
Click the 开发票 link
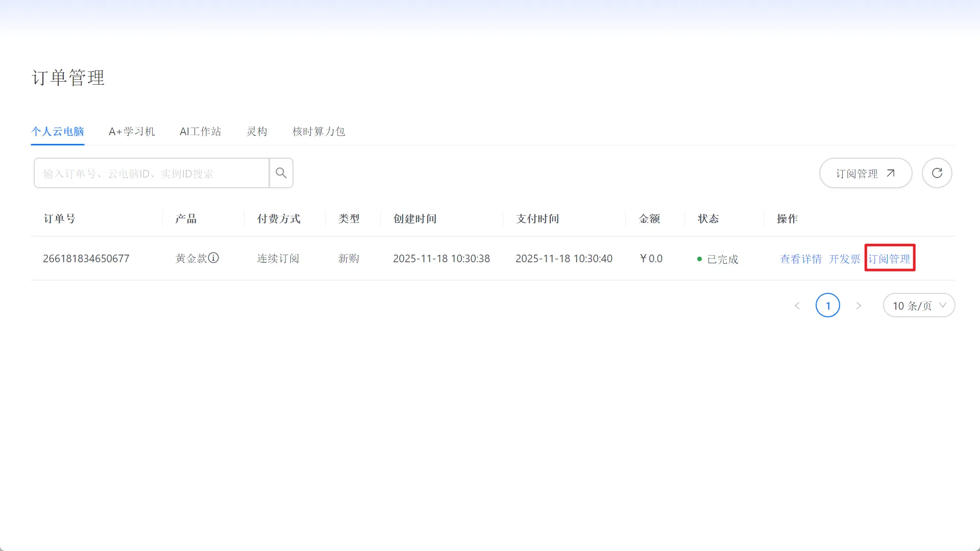click(x=844, y=259)
